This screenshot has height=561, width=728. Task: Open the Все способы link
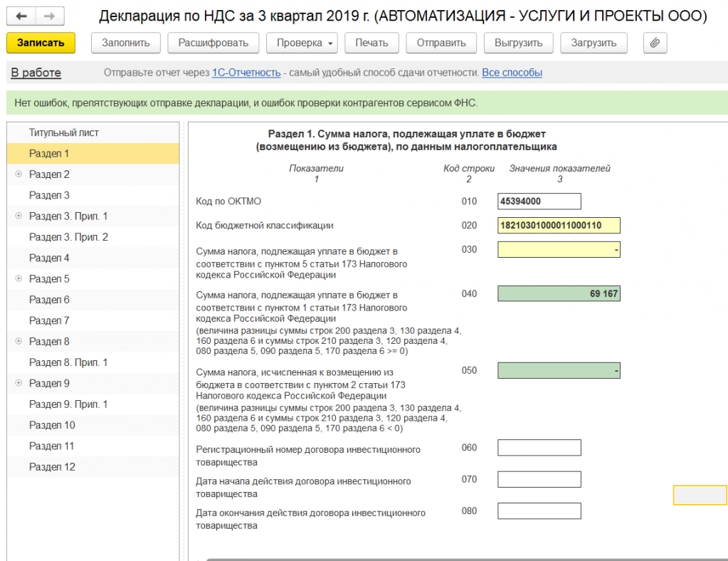pos(512,73)
